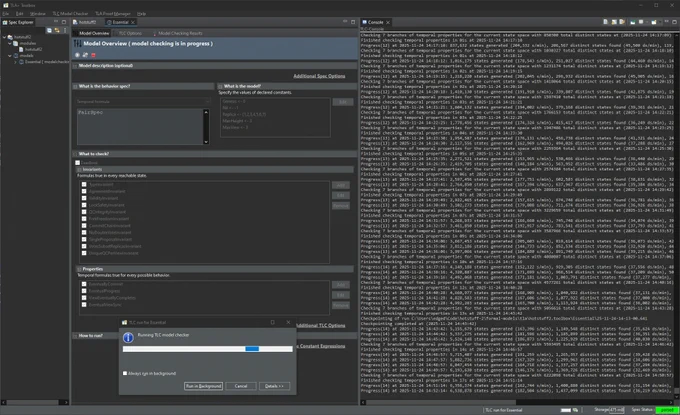Collapse the models folder in Spec Explorer
The image size is (680, 415).
(10, 56)
